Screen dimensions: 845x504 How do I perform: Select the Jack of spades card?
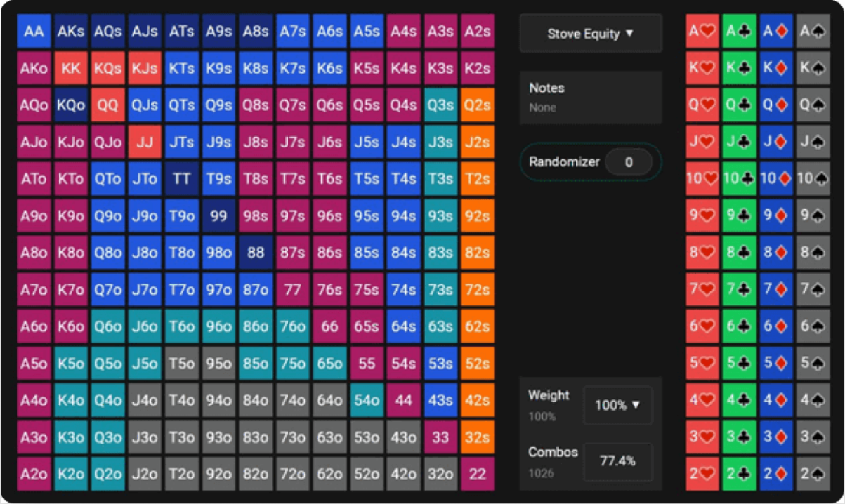[x=813, y=142]
